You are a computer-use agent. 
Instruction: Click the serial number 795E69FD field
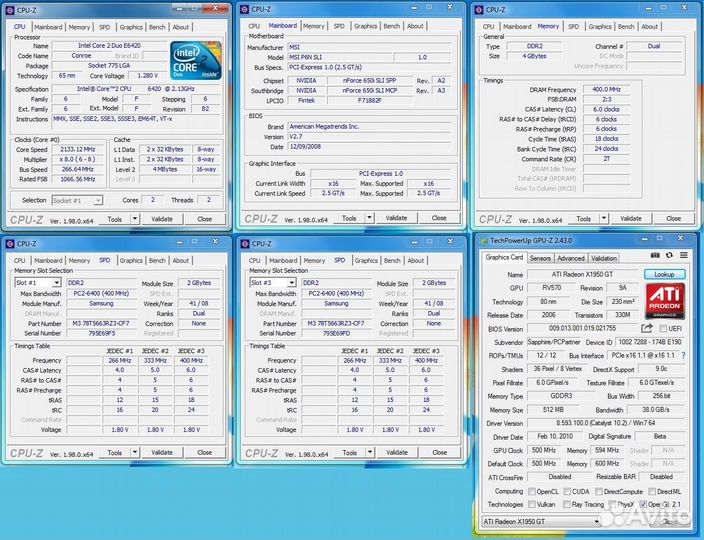point(336,333)
